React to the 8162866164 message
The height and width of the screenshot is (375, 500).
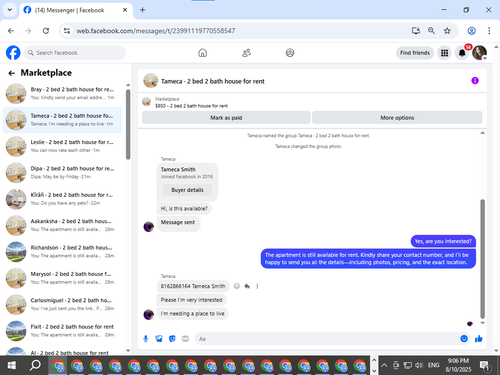pos(237,286)
